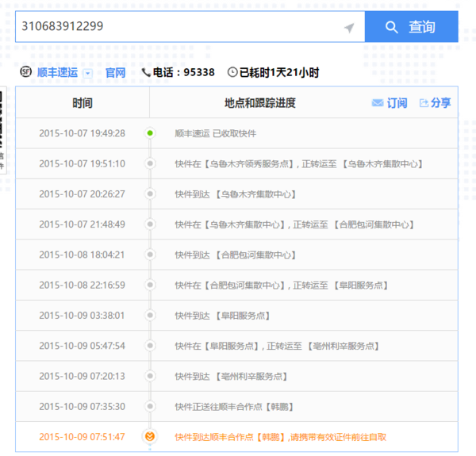The height and width of the screenshot is (456, 476).
Task: Click timestamp 2015-10-09 07:20:13
Action: tap(82, 376)
